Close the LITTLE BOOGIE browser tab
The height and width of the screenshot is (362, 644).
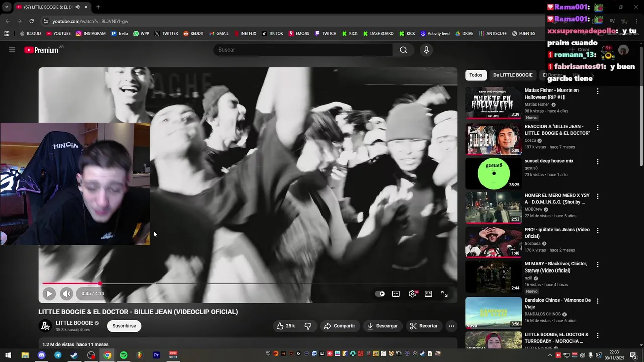pyautogui.click(x=86, y=7)
